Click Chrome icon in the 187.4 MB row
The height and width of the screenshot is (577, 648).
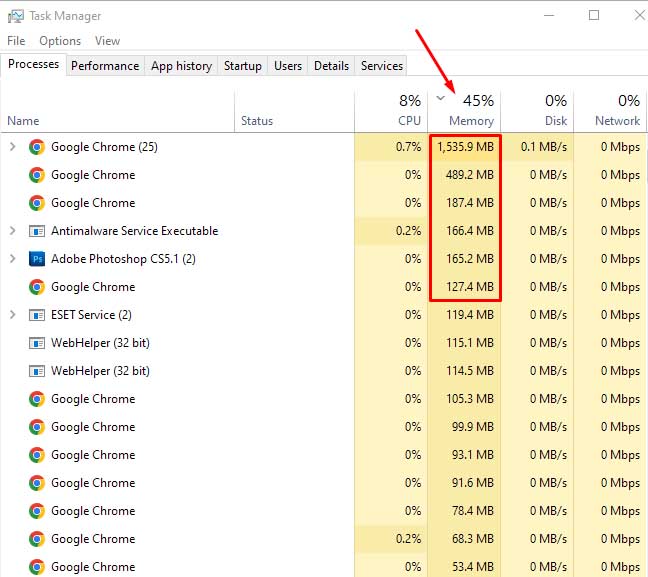point(37,203)
